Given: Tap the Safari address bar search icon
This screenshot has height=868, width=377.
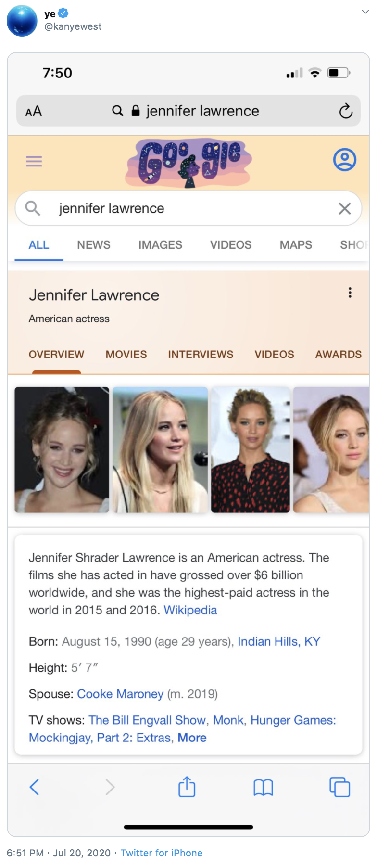Looking at the screenshot, I should tap(117, 111).
